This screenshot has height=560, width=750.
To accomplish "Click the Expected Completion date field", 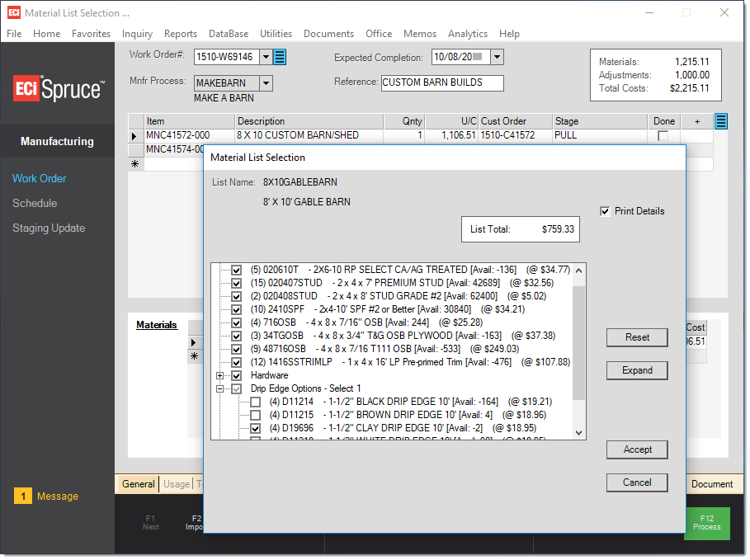I will tap(460, 57).
